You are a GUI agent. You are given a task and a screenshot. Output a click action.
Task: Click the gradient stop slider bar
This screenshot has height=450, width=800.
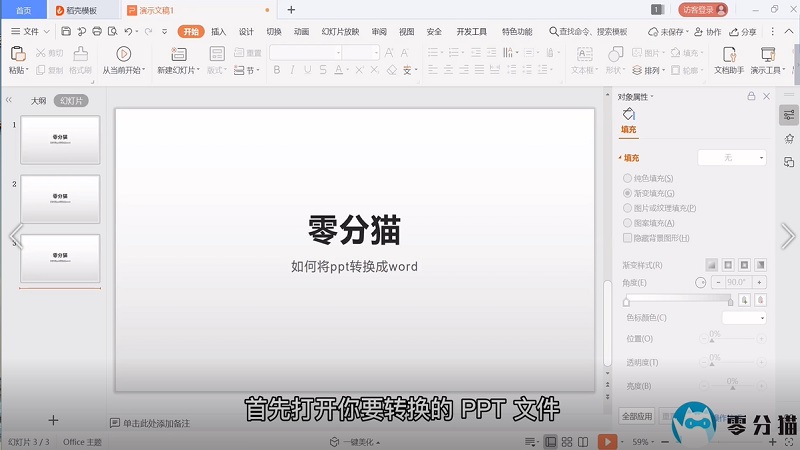pos(680,300)
